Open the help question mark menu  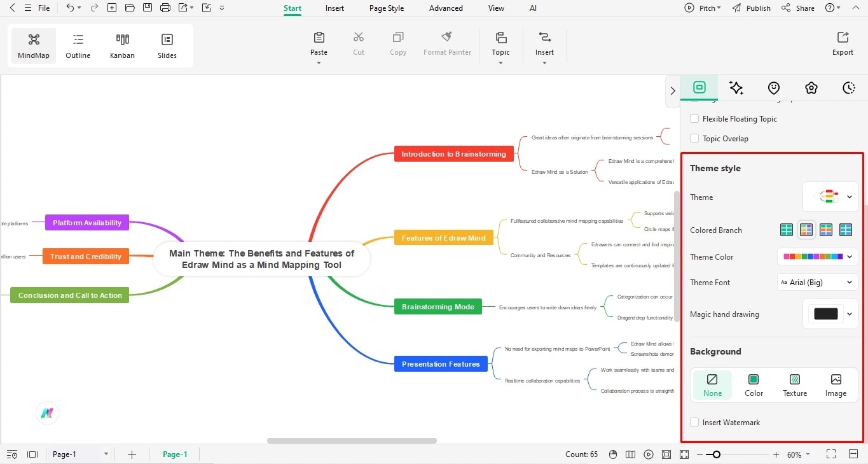click(832, 8)
